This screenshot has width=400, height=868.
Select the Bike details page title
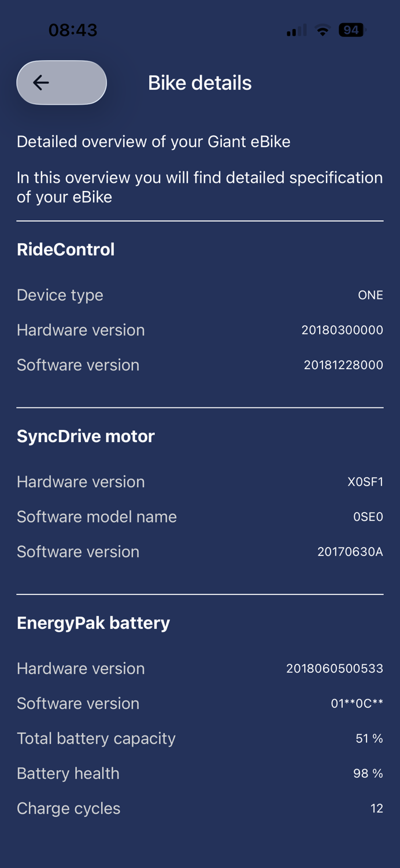(199, 83)
